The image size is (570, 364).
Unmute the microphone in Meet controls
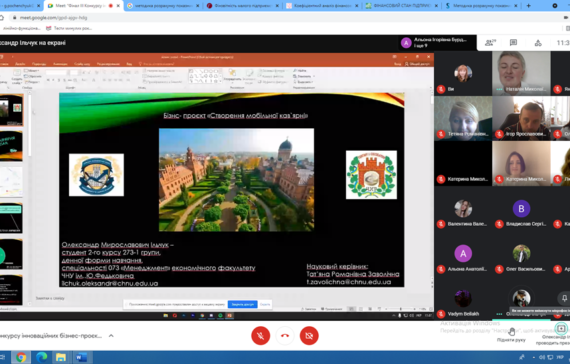(261, 335)
